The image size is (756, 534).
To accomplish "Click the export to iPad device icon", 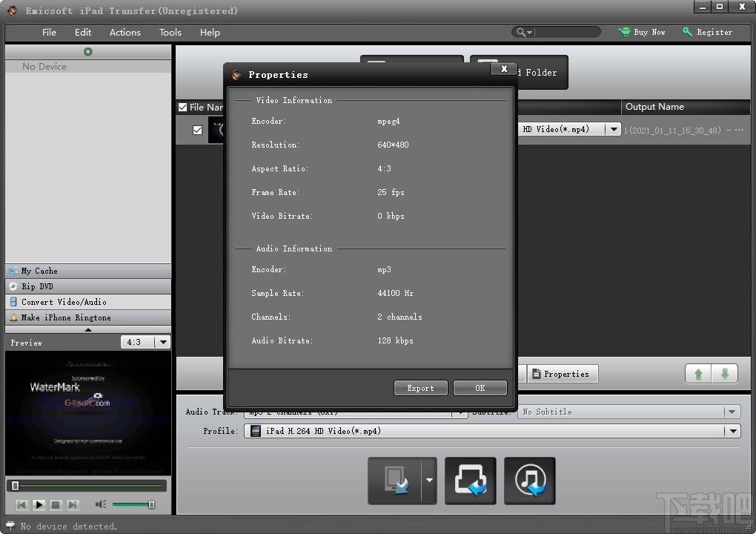I will click(x=395, y=481).
